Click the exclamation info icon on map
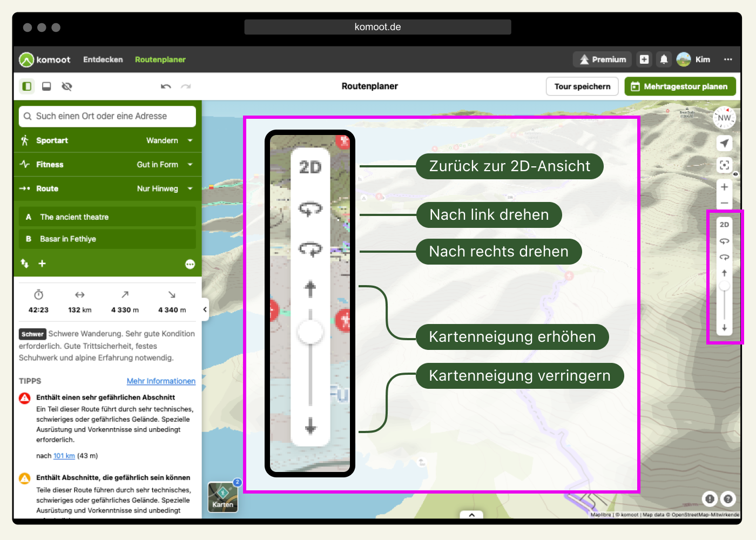The height and width of the screenshot is (540, 756). point(710,499)
